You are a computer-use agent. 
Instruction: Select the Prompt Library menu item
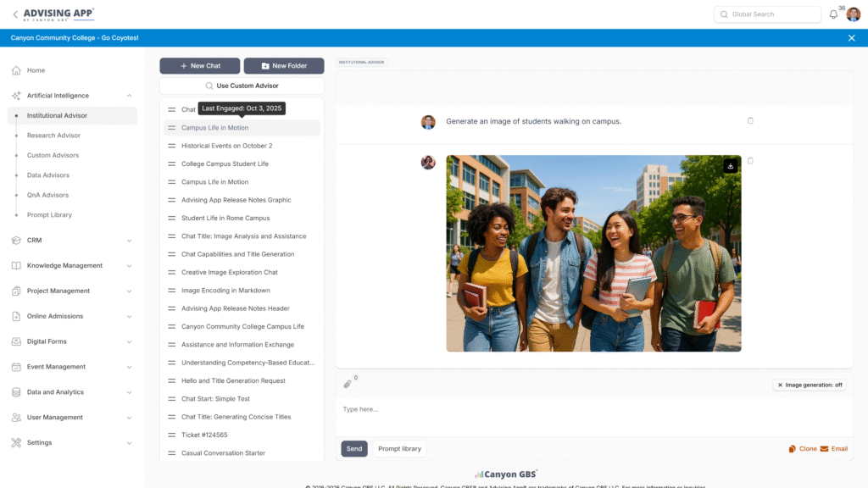pyautogui.click(x=49, y=215)
